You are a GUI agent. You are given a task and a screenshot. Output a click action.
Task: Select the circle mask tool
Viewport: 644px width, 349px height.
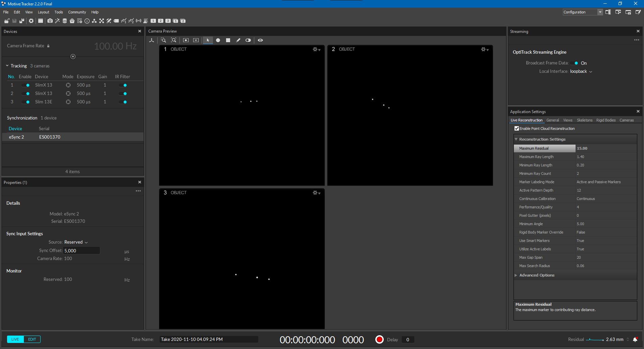coord(218,40)
